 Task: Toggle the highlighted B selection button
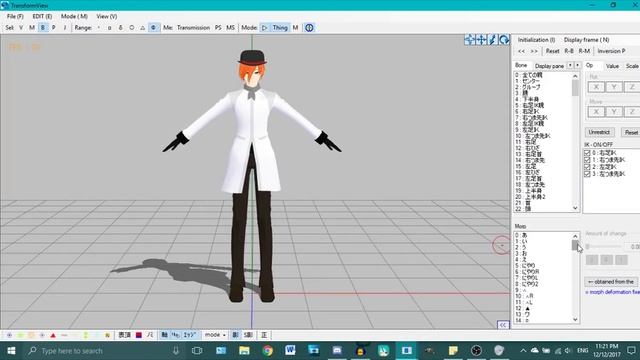click(43, 28)
